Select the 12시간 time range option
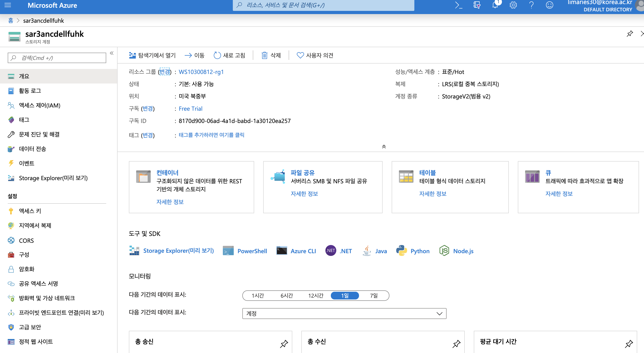The width and height of the screenshot is (644, 353). tap(315, 296)
